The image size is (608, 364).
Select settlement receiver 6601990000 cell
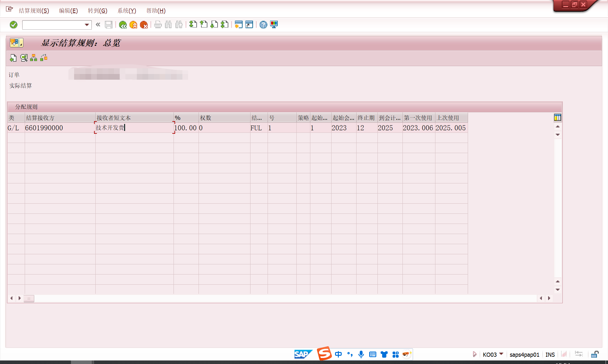coord(60,128)
